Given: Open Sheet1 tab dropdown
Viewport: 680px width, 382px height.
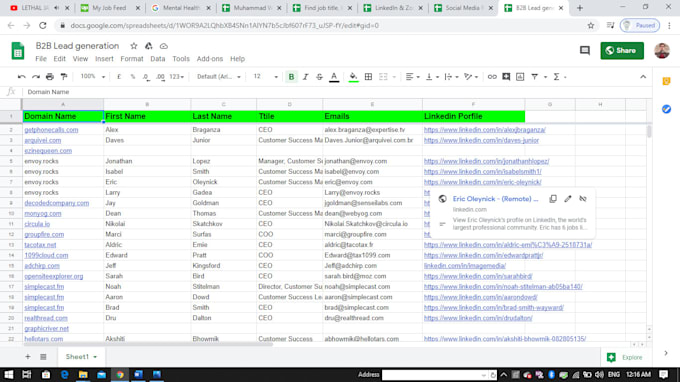Looking at the screenshot, I should coord(95,357).
